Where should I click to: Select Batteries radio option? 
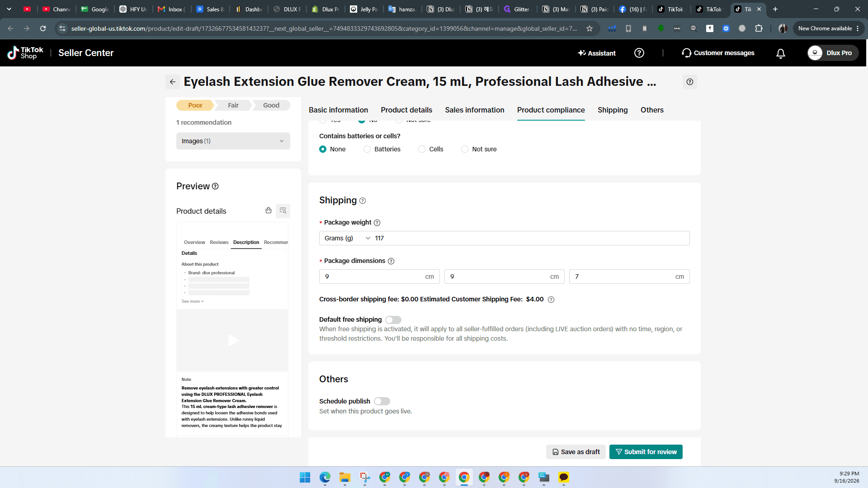367,149
